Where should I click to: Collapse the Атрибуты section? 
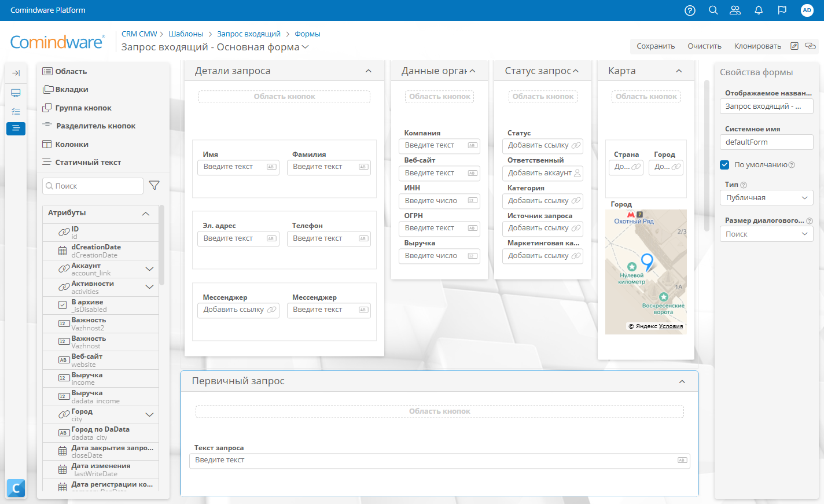[146, 214]
